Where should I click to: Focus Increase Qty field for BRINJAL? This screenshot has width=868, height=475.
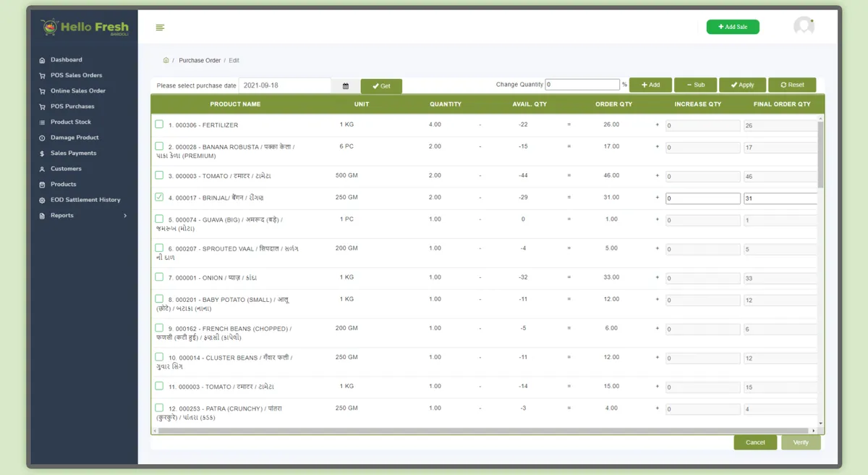point(703,198)
